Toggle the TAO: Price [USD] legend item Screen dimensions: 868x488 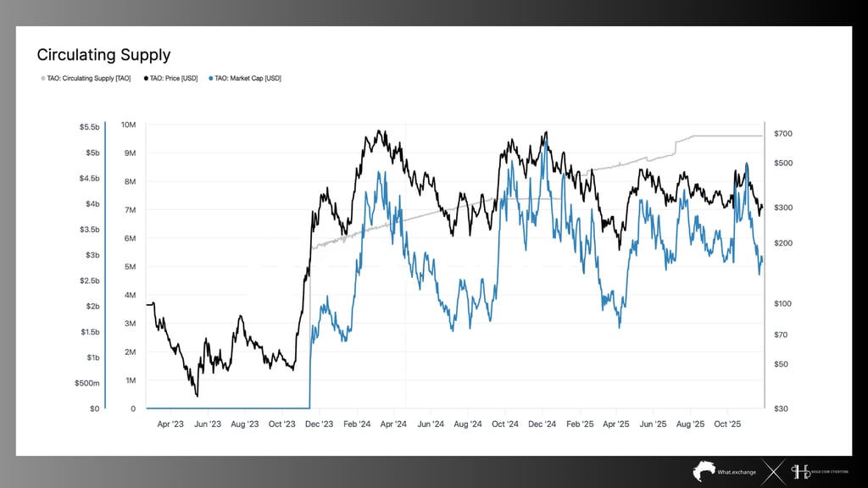tap(171, 79)
